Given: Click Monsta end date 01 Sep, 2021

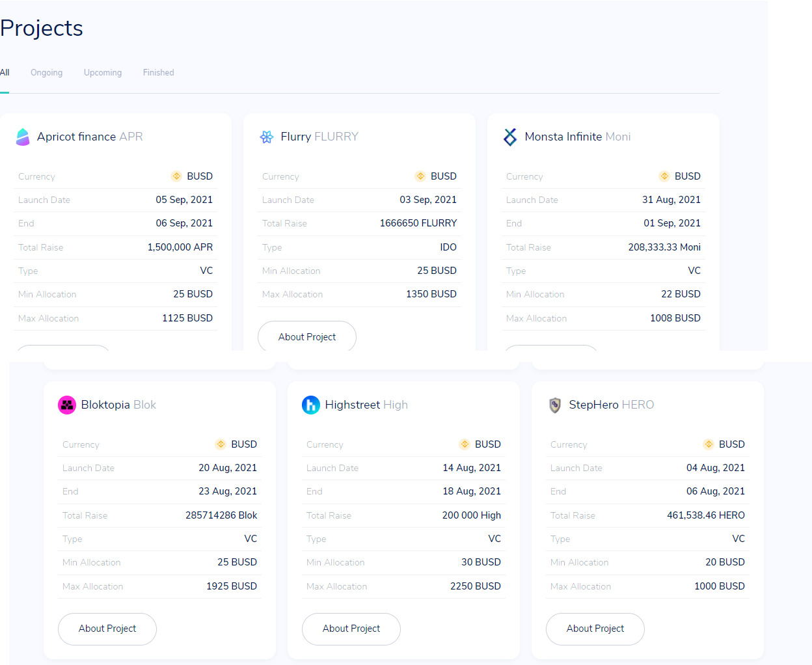Looking at the screenshot, I should click(x=672, y=223).
